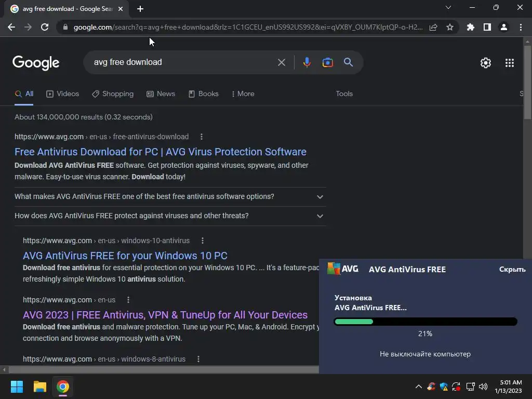The image size is (532, 399).
Task: Click the colorful tray icon beside chevron
Action: point(431,387)
